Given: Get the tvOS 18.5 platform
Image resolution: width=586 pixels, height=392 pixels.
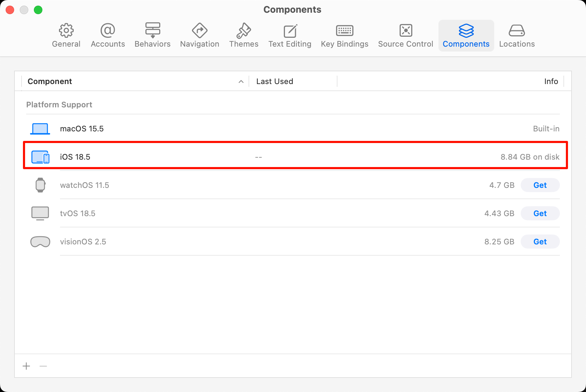Looking at the screenshot, I should click(540, 214).
